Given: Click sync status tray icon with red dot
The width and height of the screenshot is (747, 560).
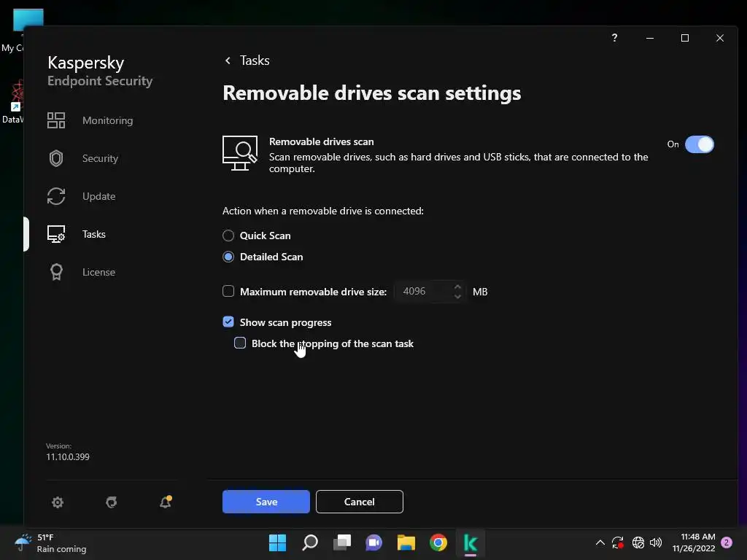Looking at the screenshot, I should coord(618,542).
